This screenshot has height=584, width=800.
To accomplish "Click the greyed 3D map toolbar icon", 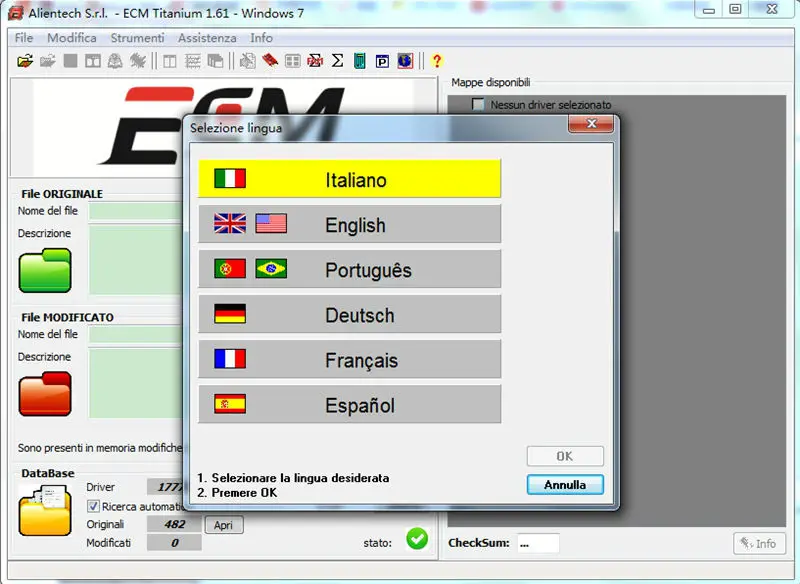I will click(x=115, y=61).
